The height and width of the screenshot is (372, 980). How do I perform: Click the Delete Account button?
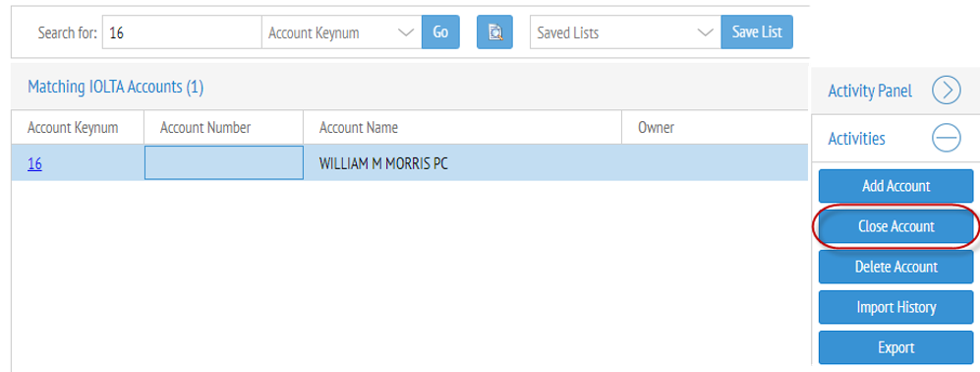[895, 267]
